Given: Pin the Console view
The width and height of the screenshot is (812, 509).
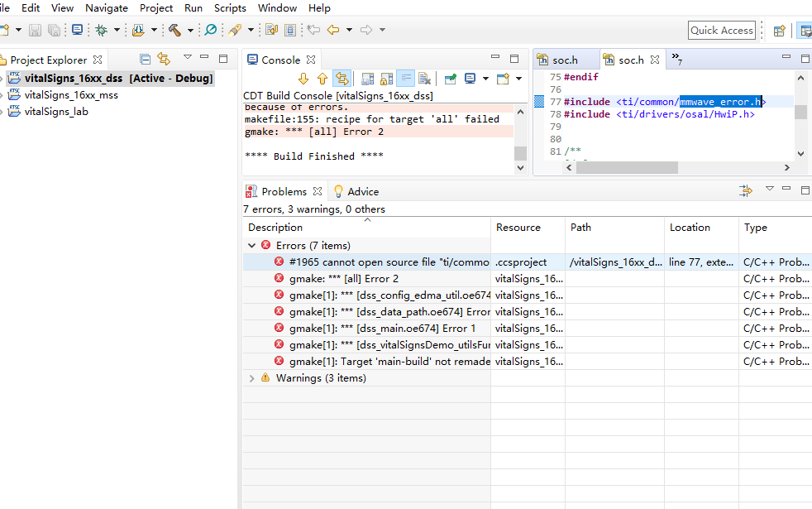Looking at the screenshot, I should (x=451, y=79).
